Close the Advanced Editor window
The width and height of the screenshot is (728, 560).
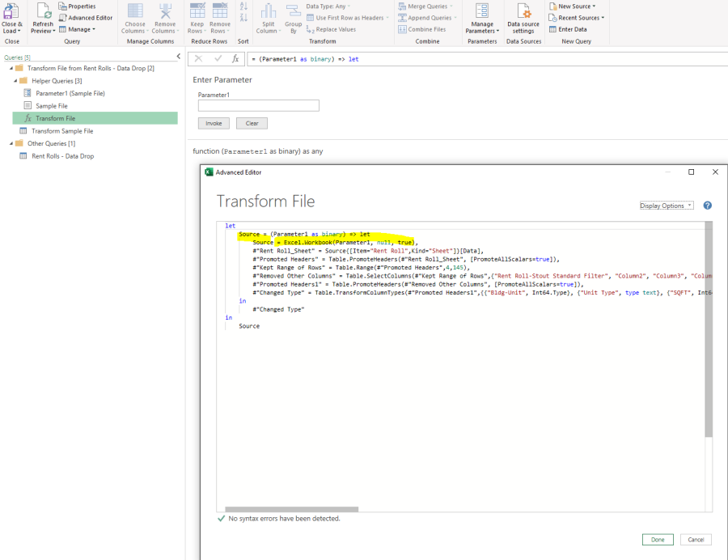(715, 172)
